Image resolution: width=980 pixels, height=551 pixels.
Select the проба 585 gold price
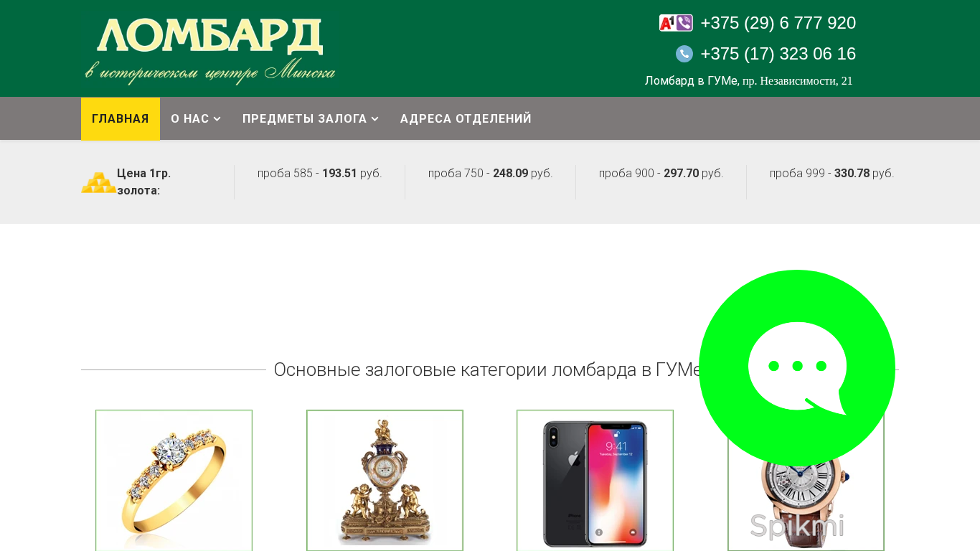point(320,173)
